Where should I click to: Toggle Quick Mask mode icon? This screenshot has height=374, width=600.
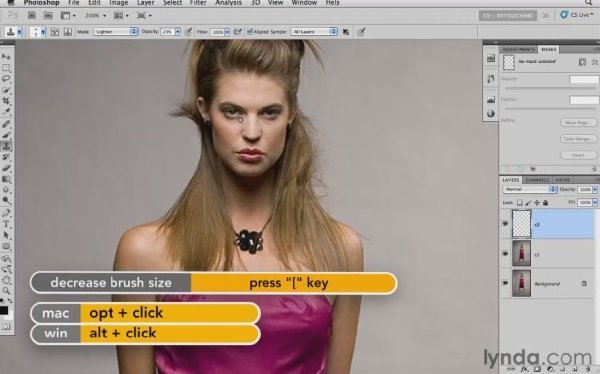click(x=6, y=327)
